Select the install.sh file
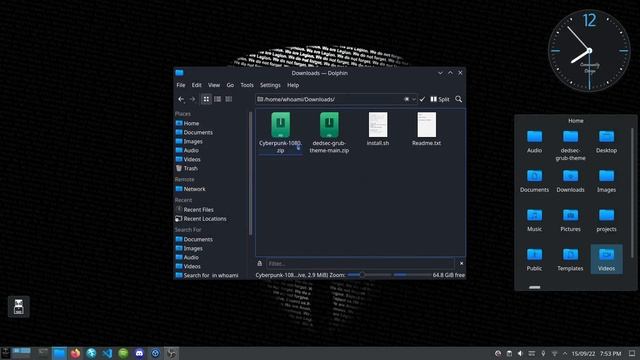Screen dimensions: 640x360 (x=378, y=129)
